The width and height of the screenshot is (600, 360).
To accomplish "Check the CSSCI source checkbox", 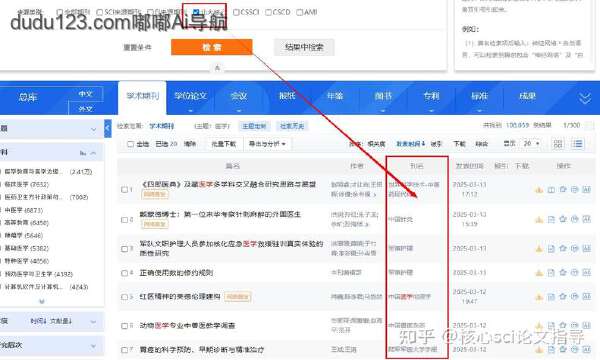I will point(236,12).
